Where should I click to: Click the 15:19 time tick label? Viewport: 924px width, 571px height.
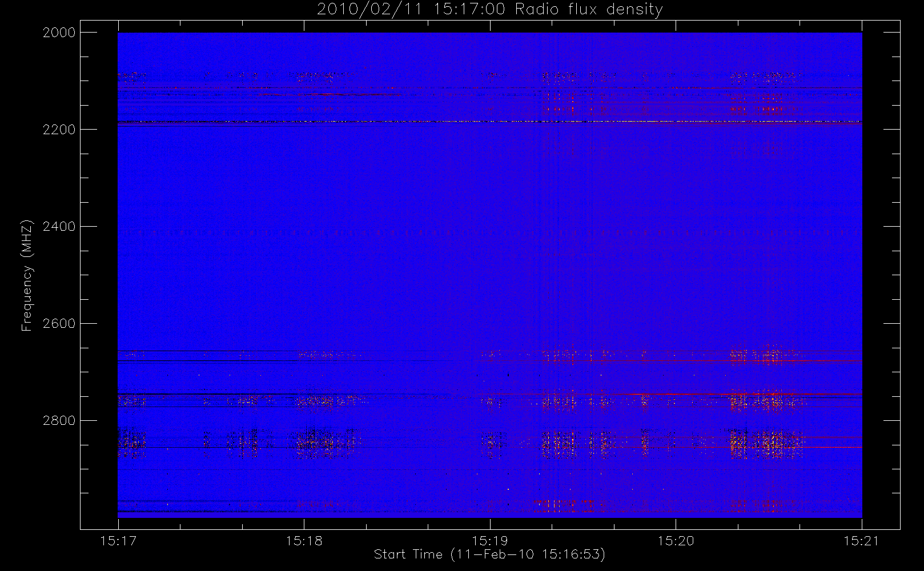click(x=490, y=541)
